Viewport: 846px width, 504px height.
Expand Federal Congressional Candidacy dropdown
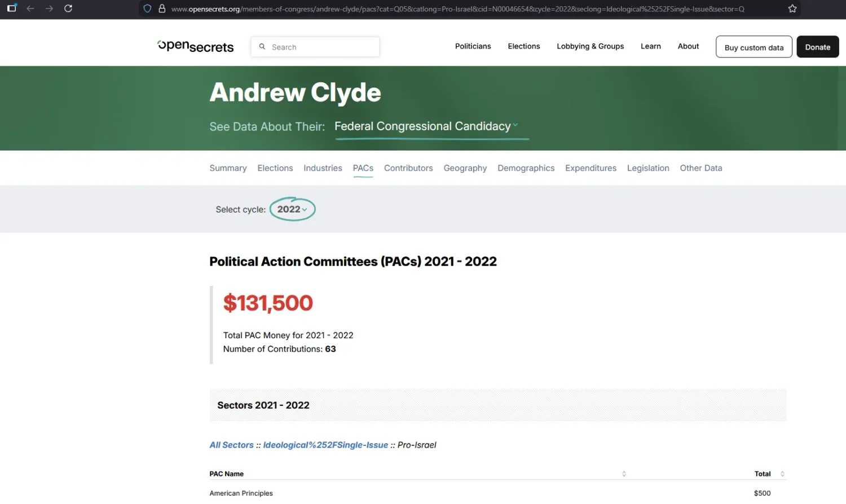(426, 126)
